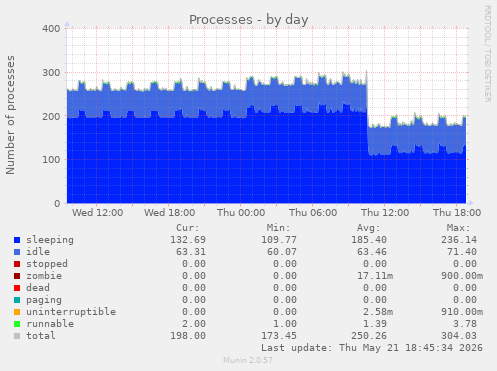Screen dimensions: 497x371
Task: Click the idle legend color swatch
Action: 17,252
